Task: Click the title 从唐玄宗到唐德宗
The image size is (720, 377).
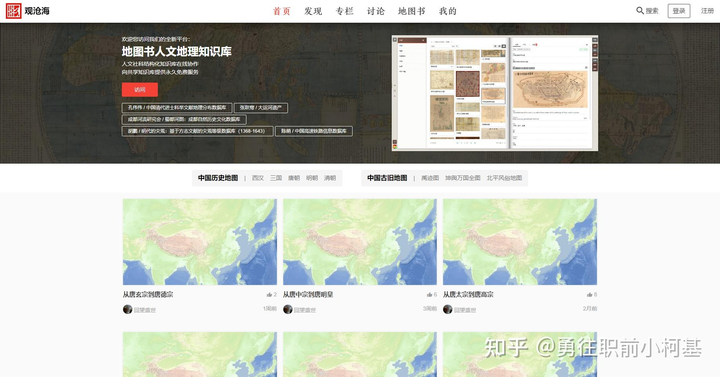Action: pos(148,295)
